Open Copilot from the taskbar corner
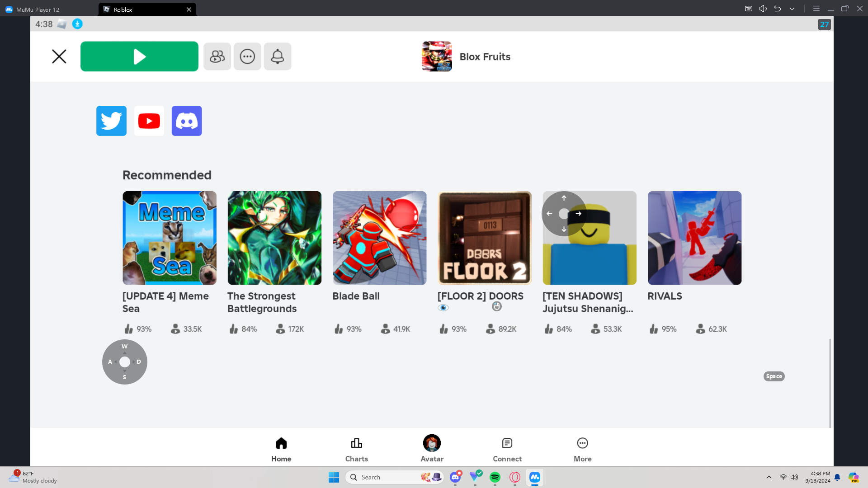 tap(854, 477)
